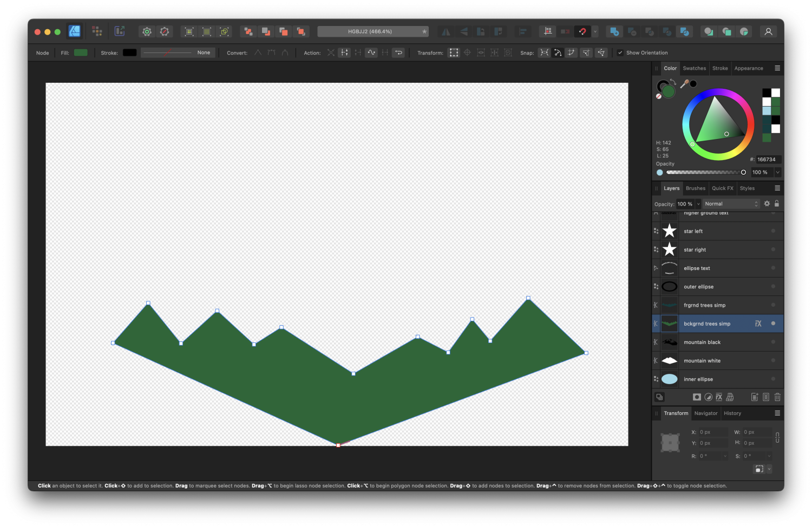
Task: Open the snapping presets dropdown arrow
Action: 595,31
